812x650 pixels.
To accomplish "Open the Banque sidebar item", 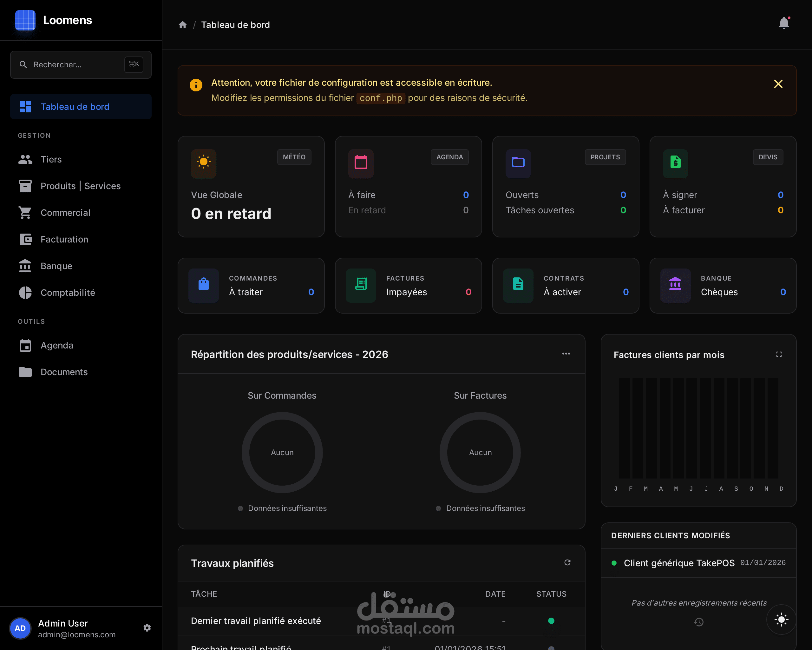I will tap(56, 266).
